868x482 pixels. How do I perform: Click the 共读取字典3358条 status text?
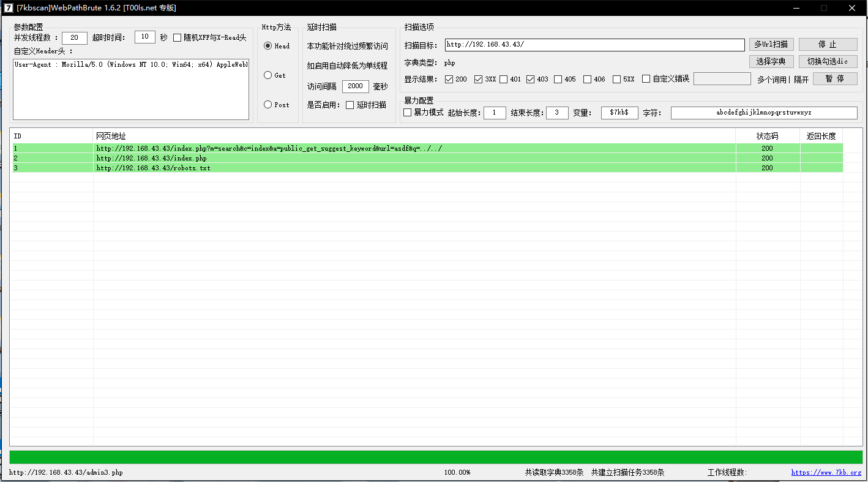click(554, 473)
